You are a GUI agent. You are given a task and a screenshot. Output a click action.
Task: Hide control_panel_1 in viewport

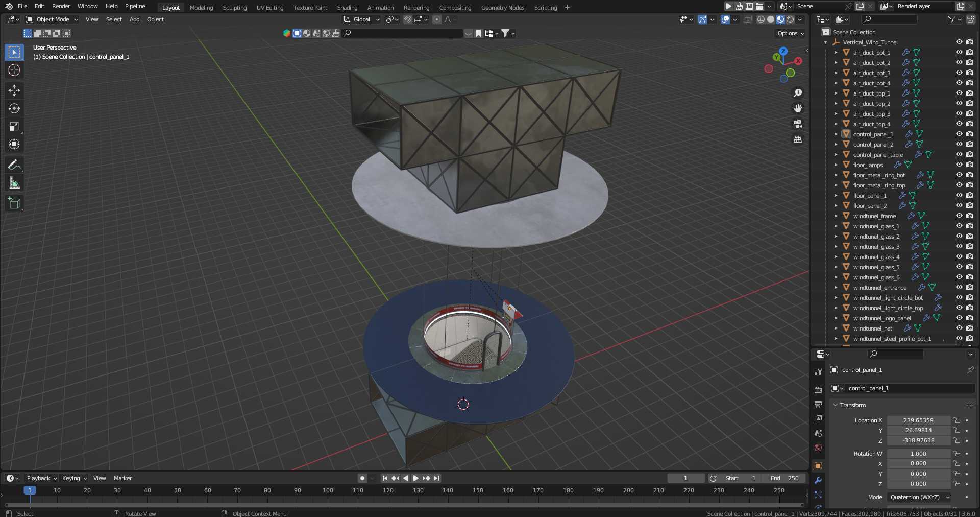[x=959, y=134]
